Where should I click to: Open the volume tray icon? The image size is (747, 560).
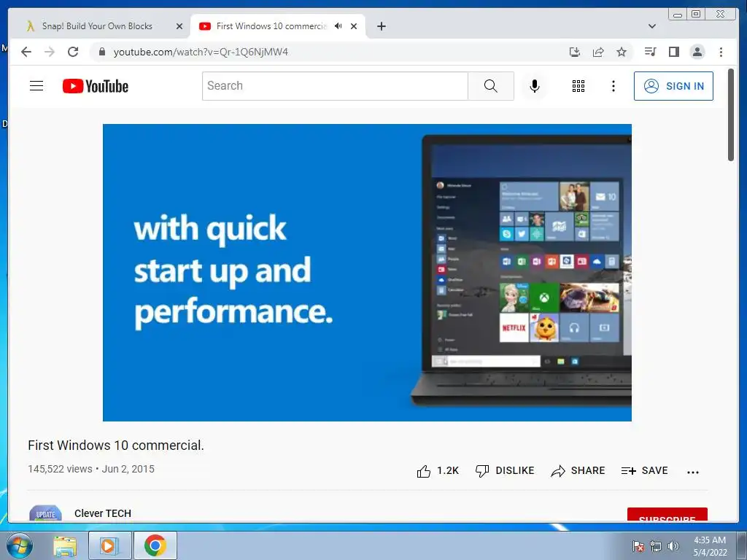pos(673,546)
